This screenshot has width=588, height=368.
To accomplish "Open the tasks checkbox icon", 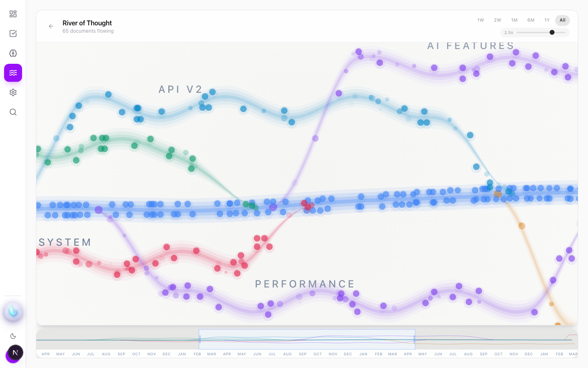I will [13, 34].
